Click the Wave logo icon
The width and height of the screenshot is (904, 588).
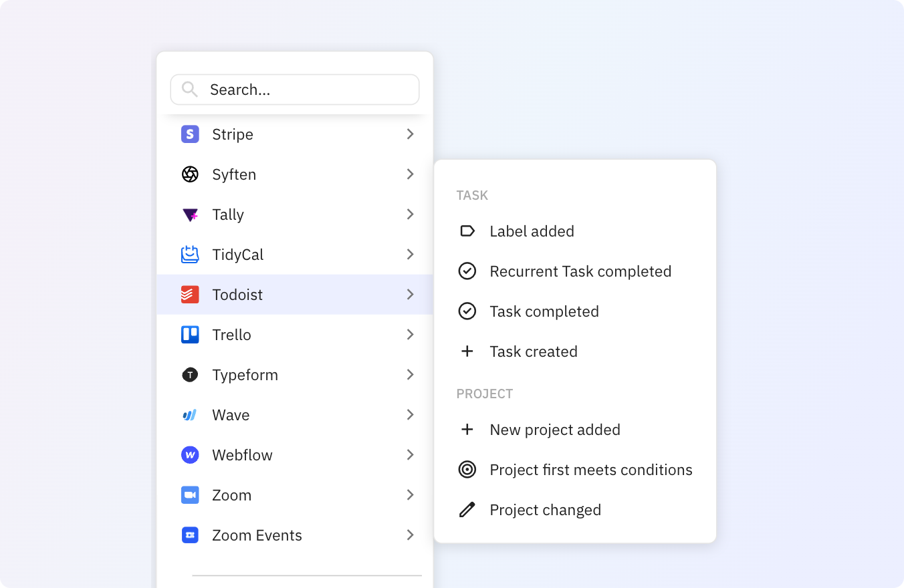pos(190,415)
